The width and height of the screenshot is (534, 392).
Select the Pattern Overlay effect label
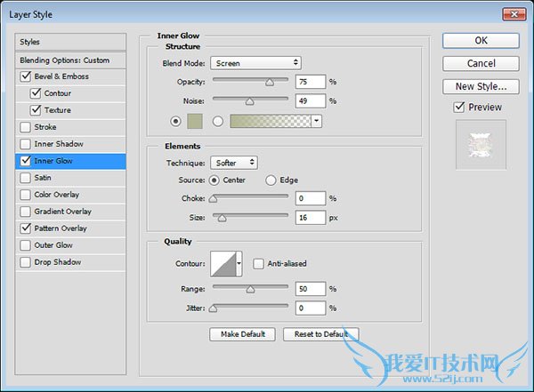coord(61,228)
